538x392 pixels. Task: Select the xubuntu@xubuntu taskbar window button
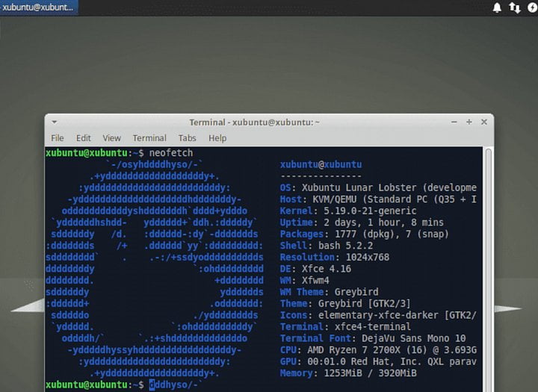point(38,7)
